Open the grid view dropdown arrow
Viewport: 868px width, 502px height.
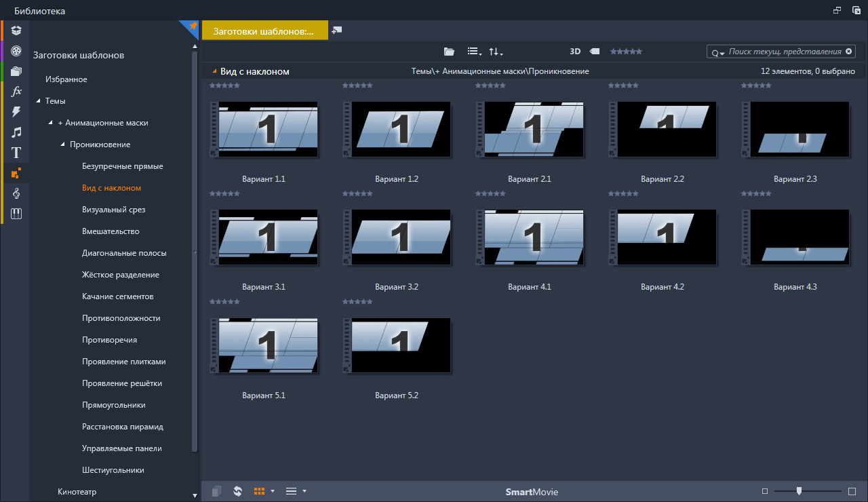point(273,491)
